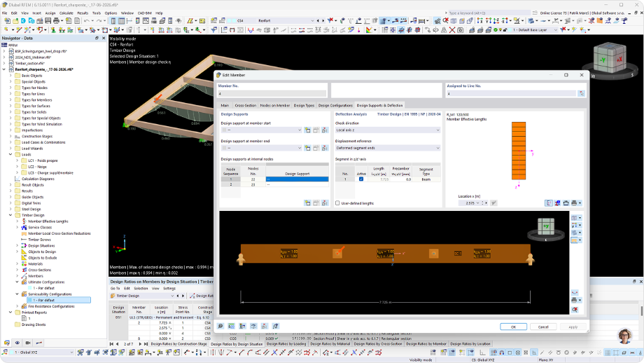Delete design support at member end icon
The height and width of the screenshot is (363, 644).
325,148
